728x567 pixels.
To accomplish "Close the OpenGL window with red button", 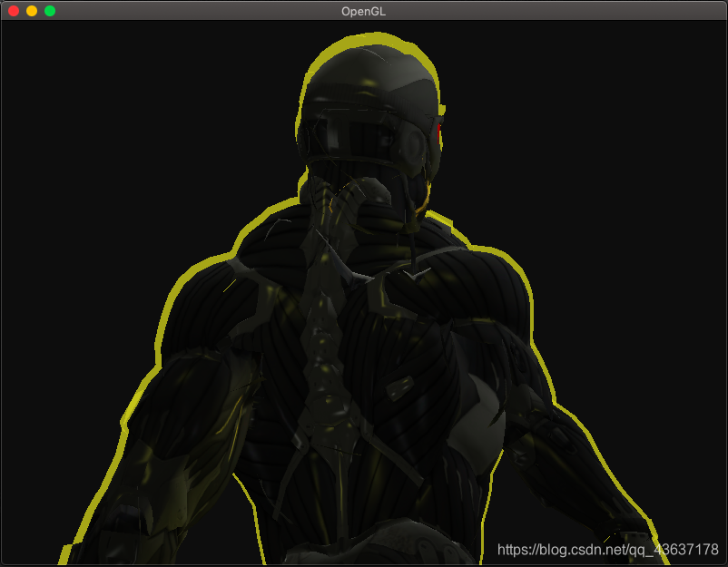I will (x=14, y=11).
